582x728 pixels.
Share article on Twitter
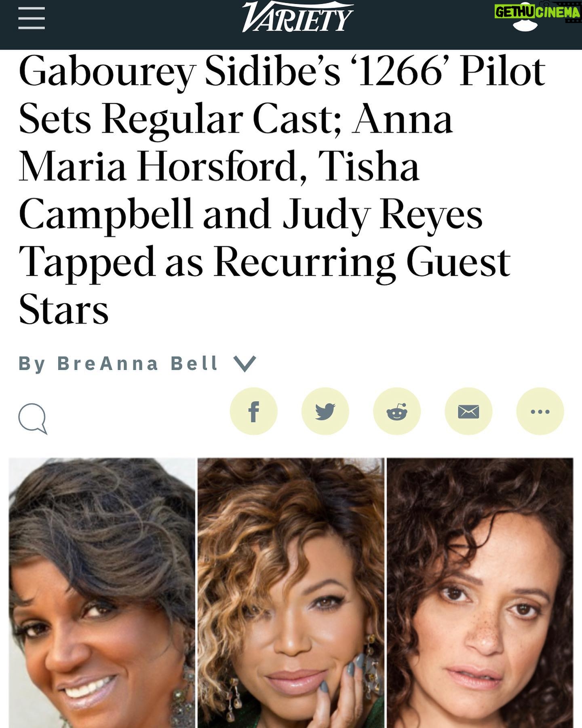point(325,411)
